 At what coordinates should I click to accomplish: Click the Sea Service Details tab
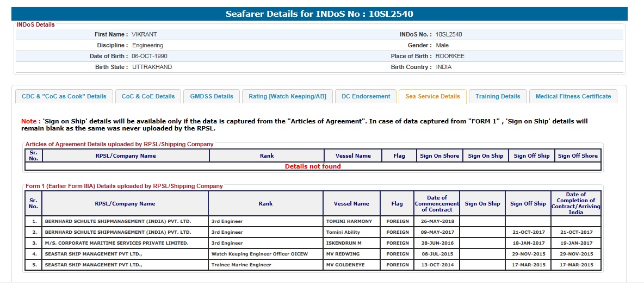pos(432,96)
